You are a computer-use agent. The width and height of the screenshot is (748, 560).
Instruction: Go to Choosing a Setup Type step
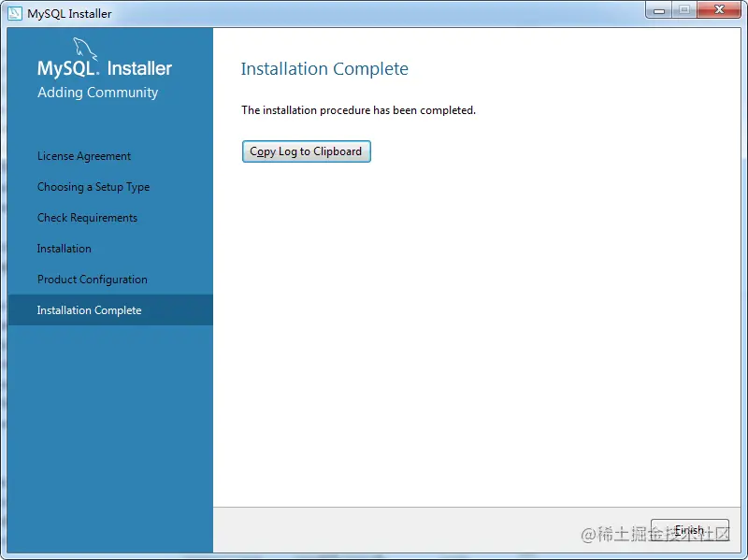coord(93,187)
